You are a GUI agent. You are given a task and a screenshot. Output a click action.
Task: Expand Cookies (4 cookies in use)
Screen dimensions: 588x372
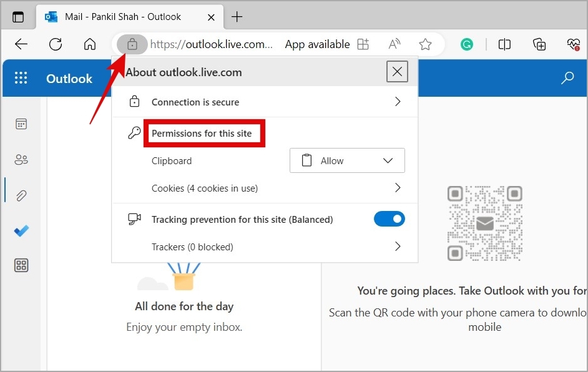click(265, 188)
